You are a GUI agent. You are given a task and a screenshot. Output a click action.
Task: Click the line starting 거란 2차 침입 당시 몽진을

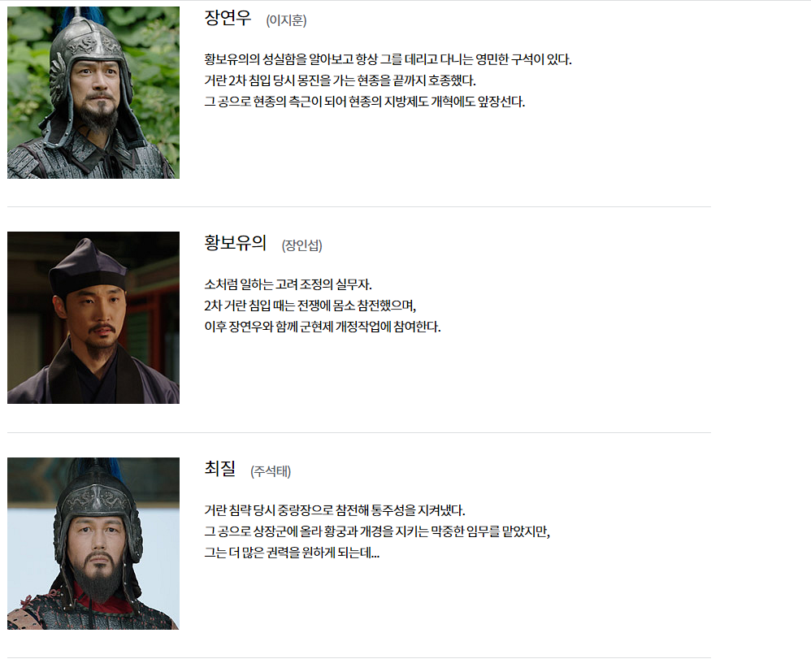[x=340, y=80]
